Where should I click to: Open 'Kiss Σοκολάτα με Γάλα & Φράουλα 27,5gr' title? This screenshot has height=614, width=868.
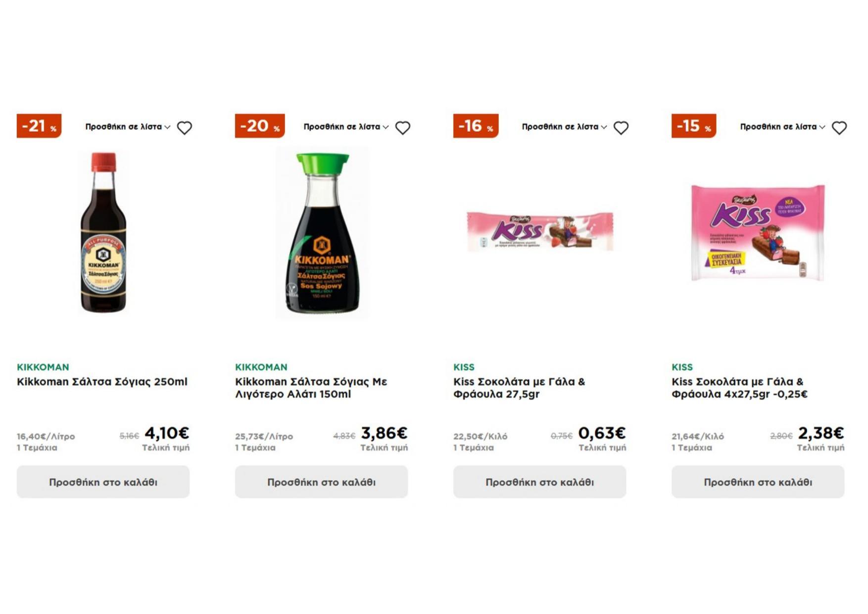519,388
